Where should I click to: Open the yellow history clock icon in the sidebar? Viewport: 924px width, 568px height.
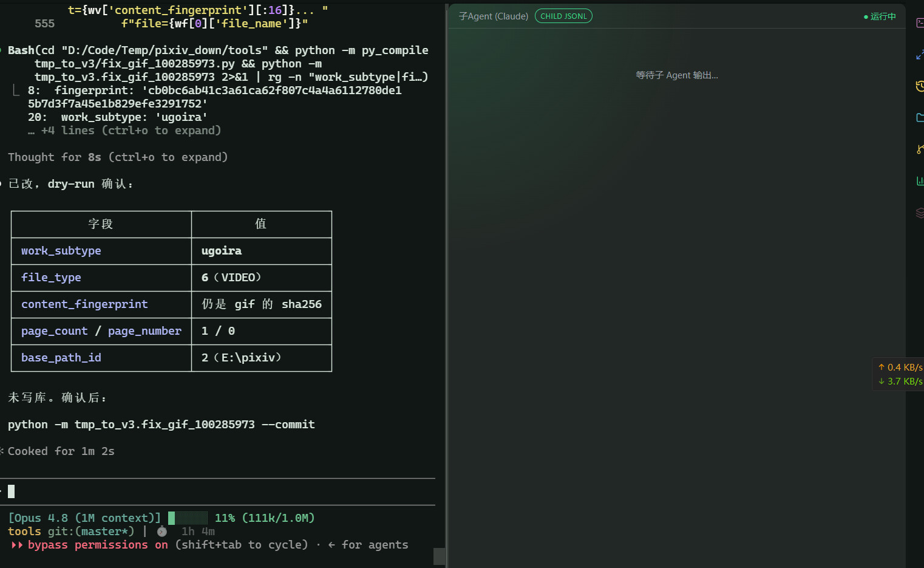point(919,86)
